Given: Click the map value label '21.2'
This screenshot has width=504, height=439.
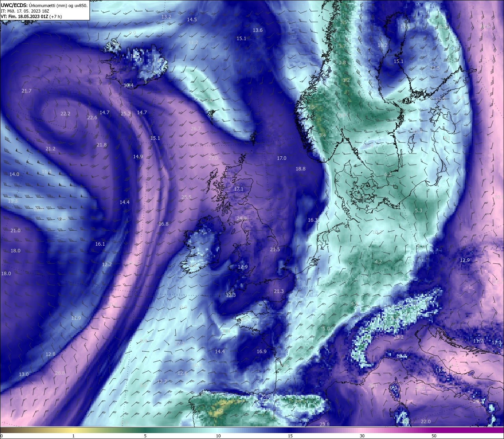Looking at the screenshot, I should tap(50, 149).
